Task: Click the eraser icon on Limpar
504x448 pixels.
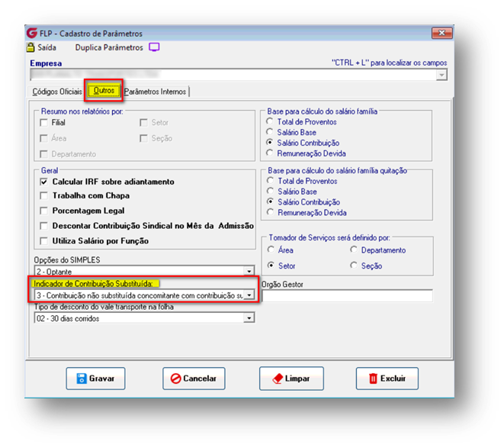Action: coord(278,379)
